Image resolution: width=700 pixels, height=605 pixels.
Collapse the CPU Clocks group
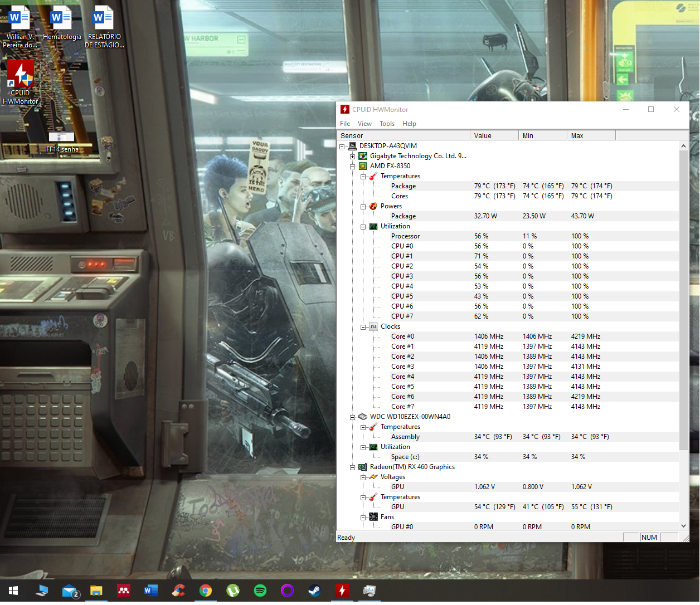(363, 327)
